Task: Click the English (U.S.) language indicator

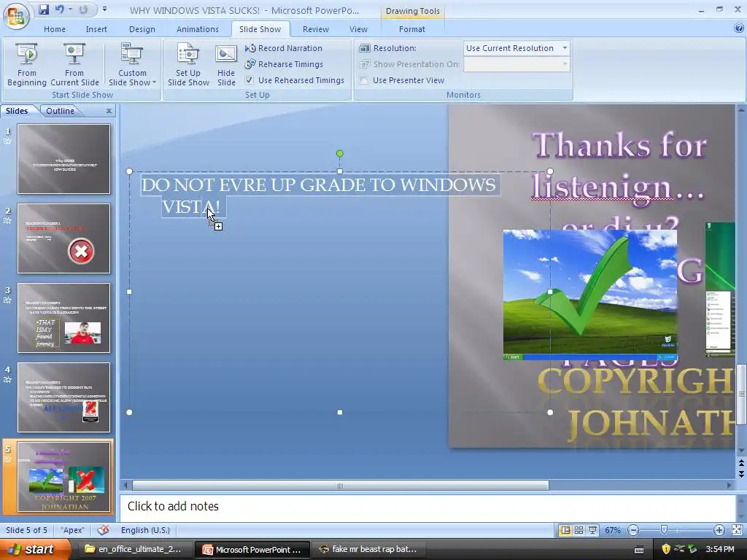Action: coord(145,530)
